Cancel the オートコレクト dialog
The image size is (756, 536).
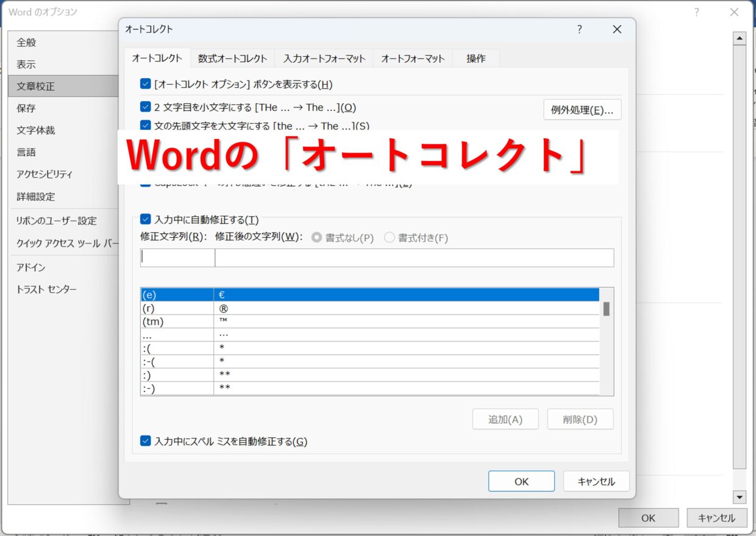(596, 481)
